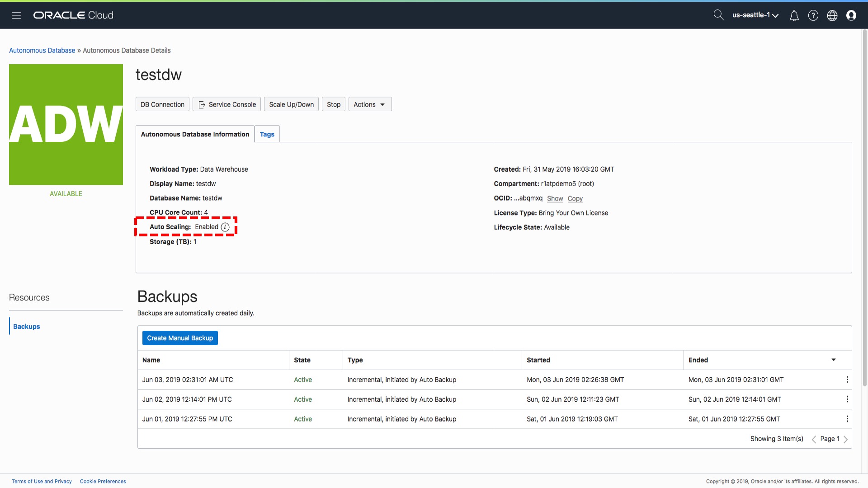868x488 pixels.
Task: Open the help question mark icon
Action: [813, 16]
